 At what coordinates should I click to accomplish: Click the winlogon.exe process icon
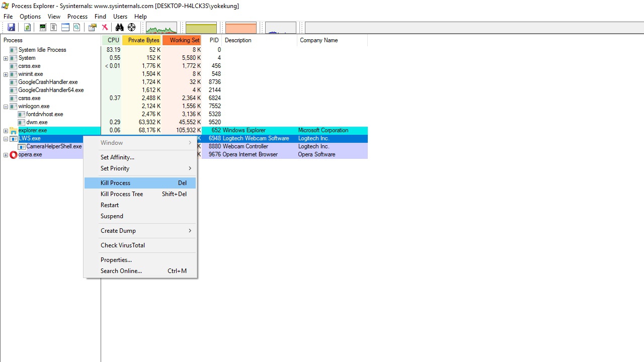point(14,106)
